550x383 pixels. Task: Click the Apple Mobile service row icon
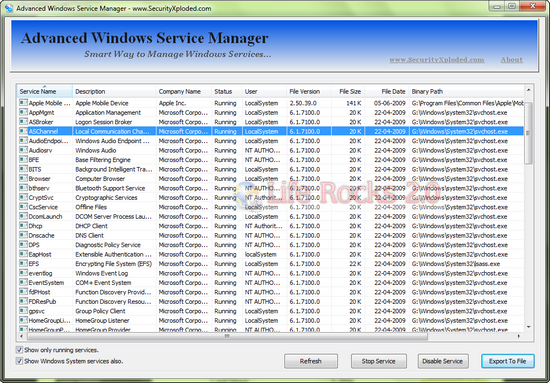tap(23, 103)
